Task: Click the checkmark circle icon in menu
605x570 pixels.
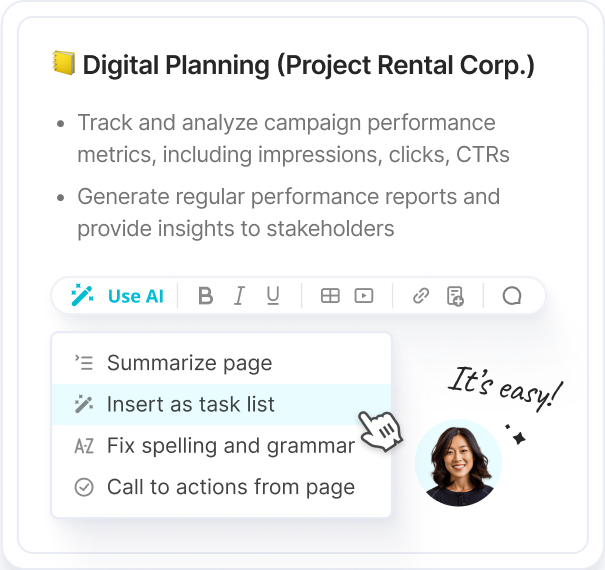Action: [x=84, y=488]
